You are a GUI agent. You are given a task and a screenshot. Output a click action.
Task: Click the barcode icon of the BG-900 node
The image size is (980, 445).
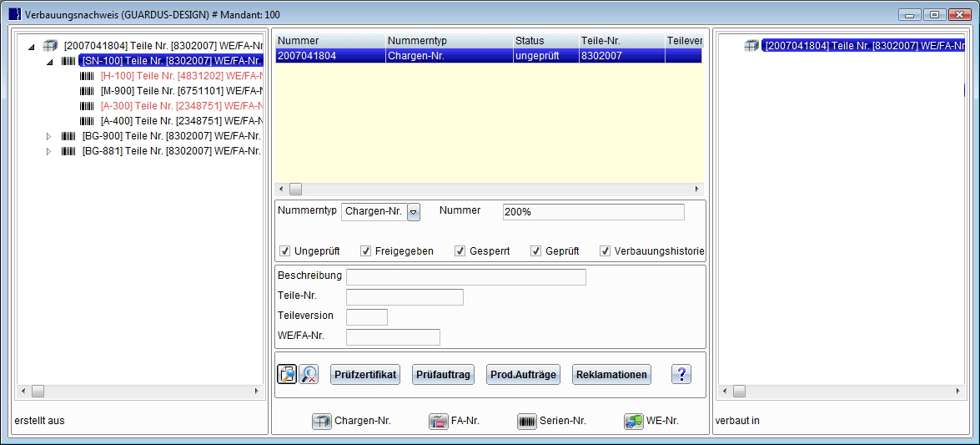click(68, 136)
